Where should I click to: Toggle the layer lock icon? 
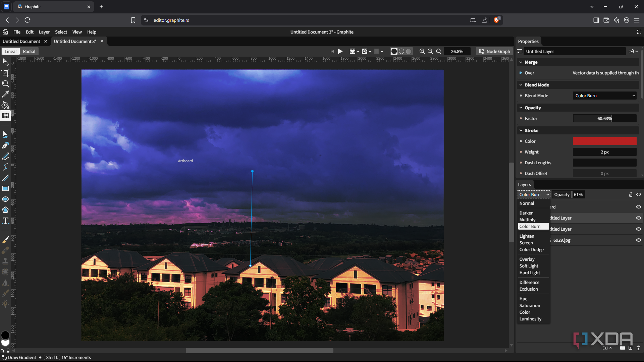pyautogui.click(x=630, y=194)
